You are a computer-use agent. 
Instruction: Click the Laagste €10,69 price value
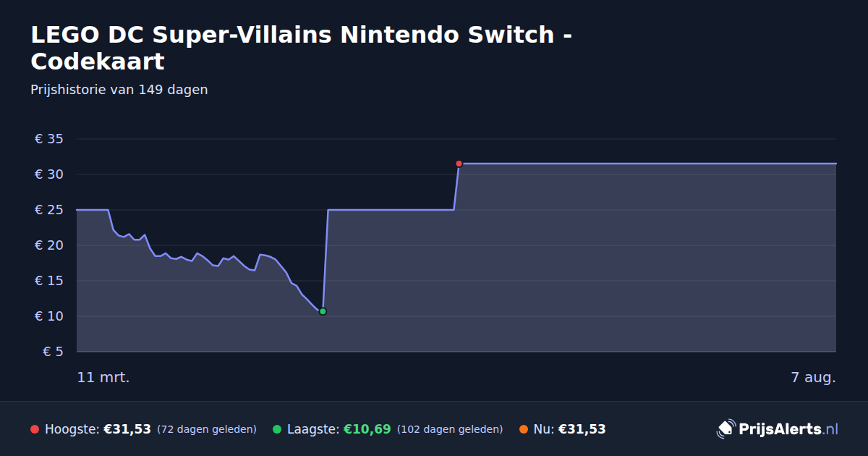click(x=367, y=429)
